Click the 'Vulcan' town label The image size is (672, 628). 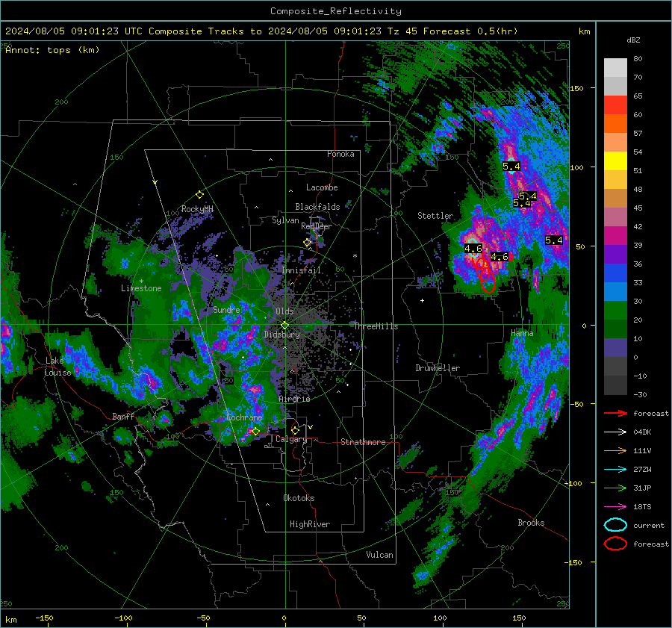tap(379, 555)
